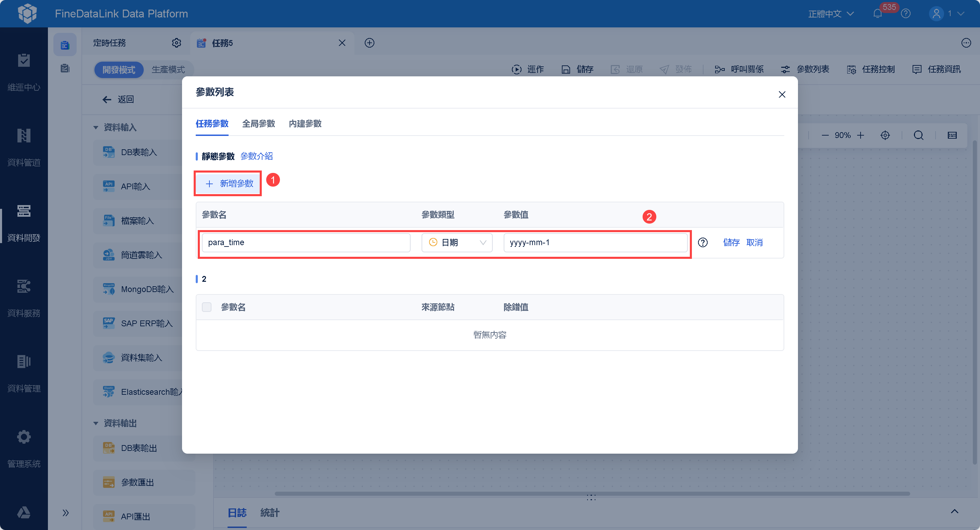Check the 參數名 select-all checkbox
Viewport: 980px width, 530px height.
pos(207,307)
